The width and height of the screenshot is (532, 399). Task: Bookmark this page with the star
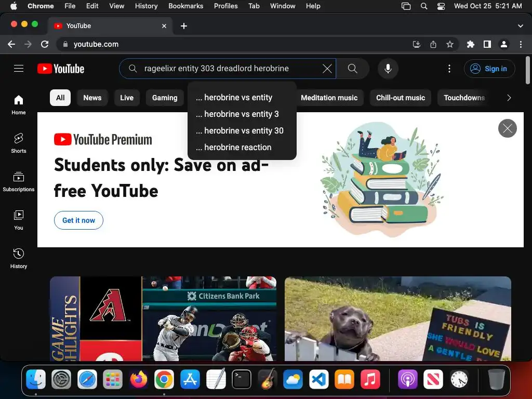coord(450,44)
